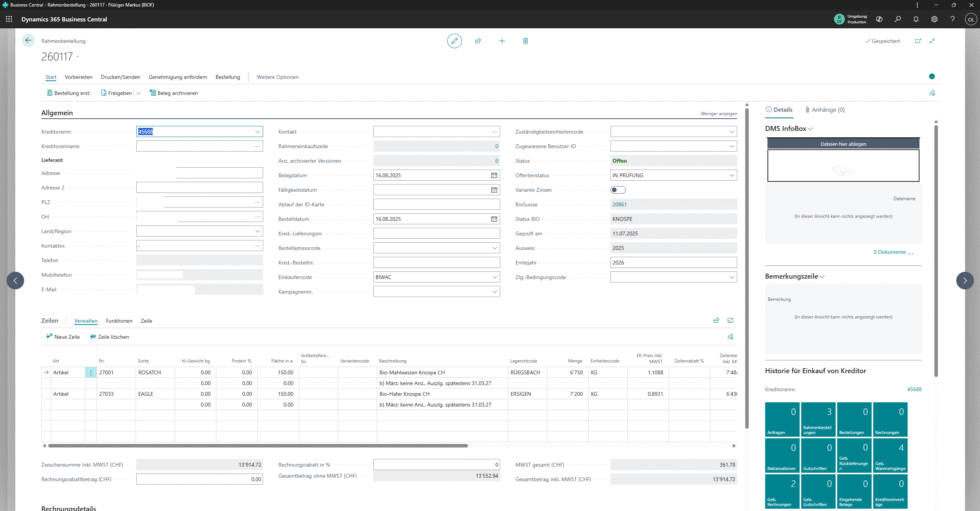The image size is (980, 511).
Task: Open the Offertenstatus dropdown
Action: tap(731, 175)
